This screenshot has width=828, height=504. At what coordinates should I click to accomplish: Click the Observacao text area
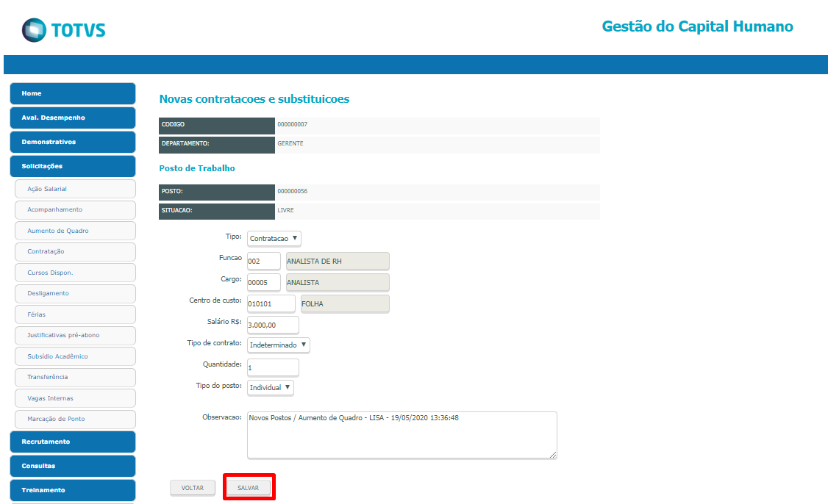[x=401, y=435]
